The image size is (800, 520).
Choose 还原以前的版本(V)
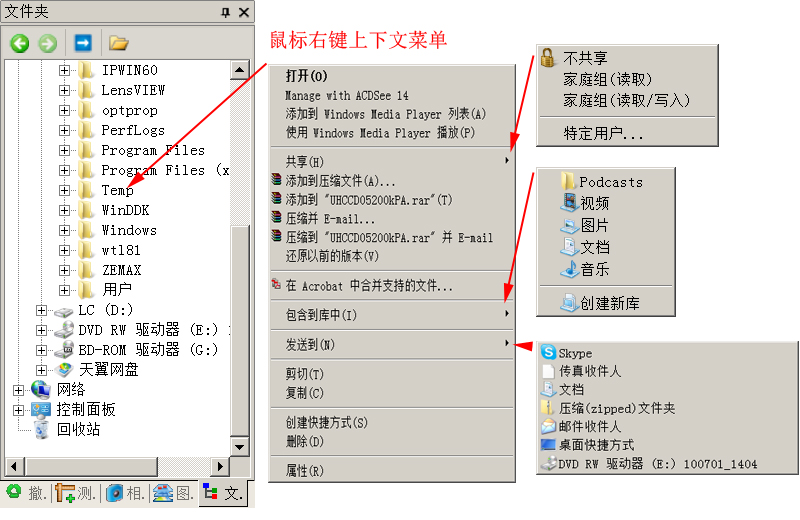tap(392, 256)
